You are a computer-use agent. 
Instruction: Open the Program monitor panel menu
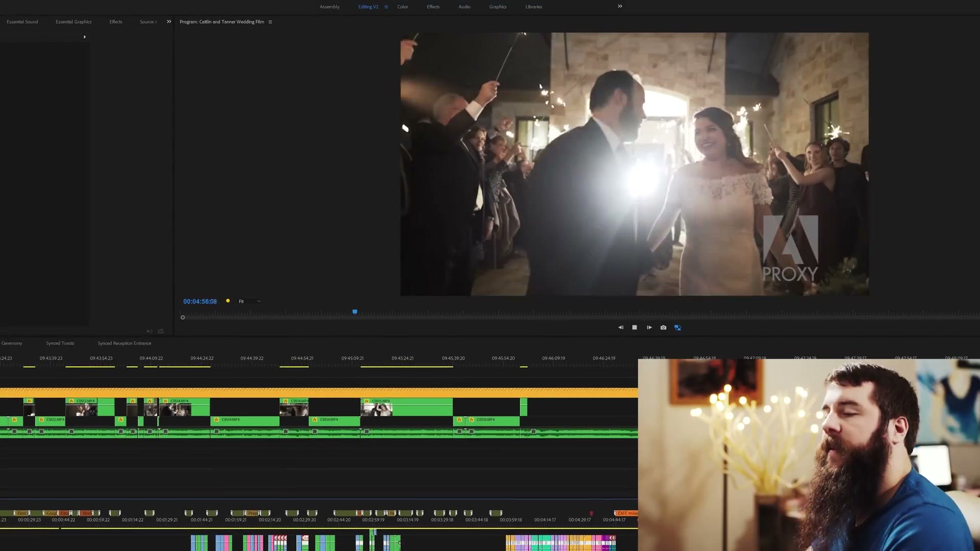click(x=270, y=22)
